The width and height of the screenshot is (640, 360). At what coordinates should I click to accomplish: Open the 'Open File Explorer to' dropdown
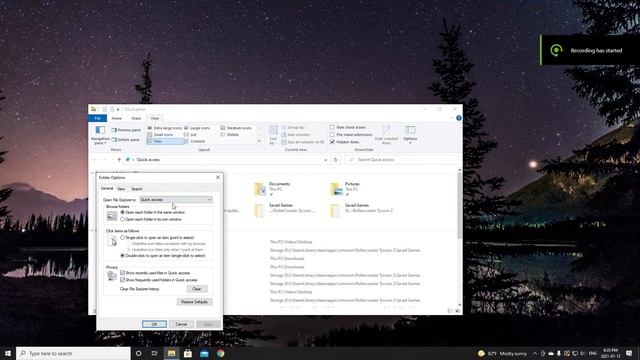(176, 200)
